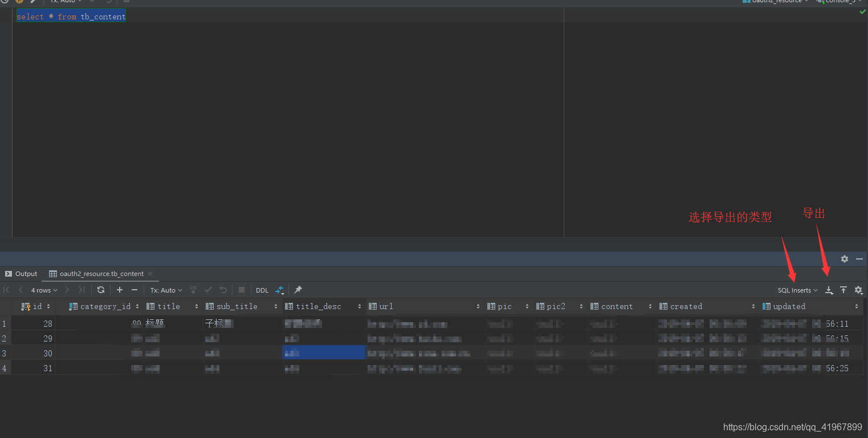Screen dimensions: 868x438
Task: Click the pic column header
Action: click(508, 306)
